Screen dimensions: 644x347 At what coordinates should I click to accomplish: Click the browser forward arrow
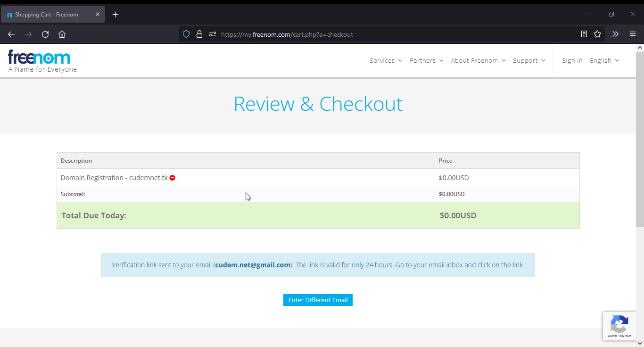coord(28,34)
